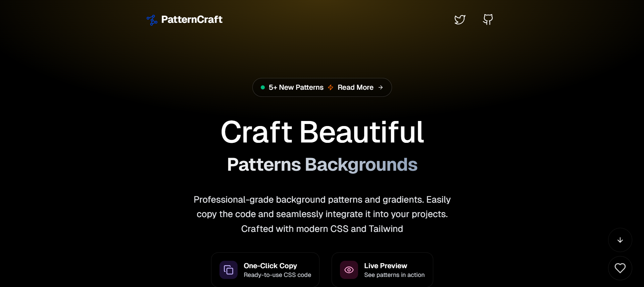Click the purple copy icon
This screenshot has width=644, height=287.
[x=229, y=270]
